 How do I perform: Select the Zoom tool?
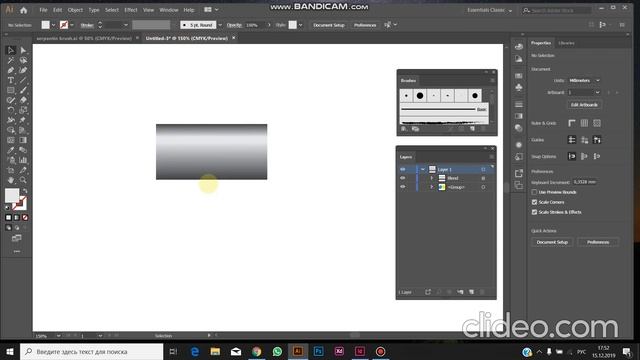pos(23,180)
